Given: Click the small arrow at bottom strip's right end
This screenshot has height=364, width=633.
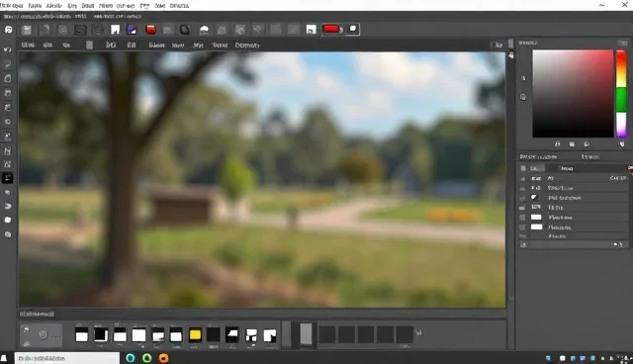Looking at the screenshot, I should [x=418, y=333].
